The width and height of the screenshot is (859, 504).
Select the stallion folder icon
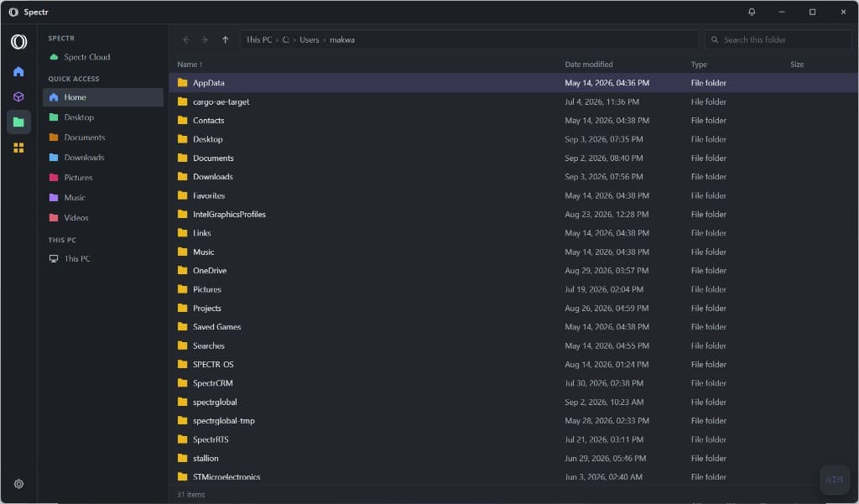[x=182, y=459]
